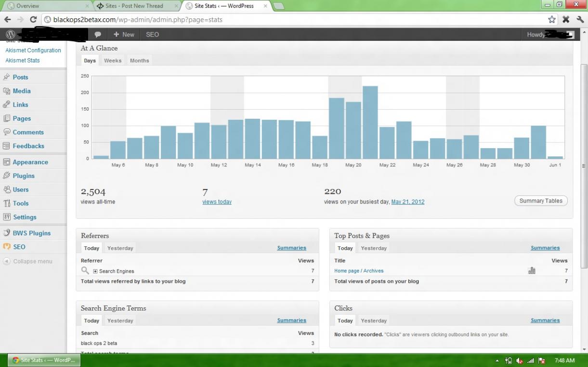Screen dimensions: 588x367
Task: Open the comments bubble in admin bar
Action: (x=98, y=35)
